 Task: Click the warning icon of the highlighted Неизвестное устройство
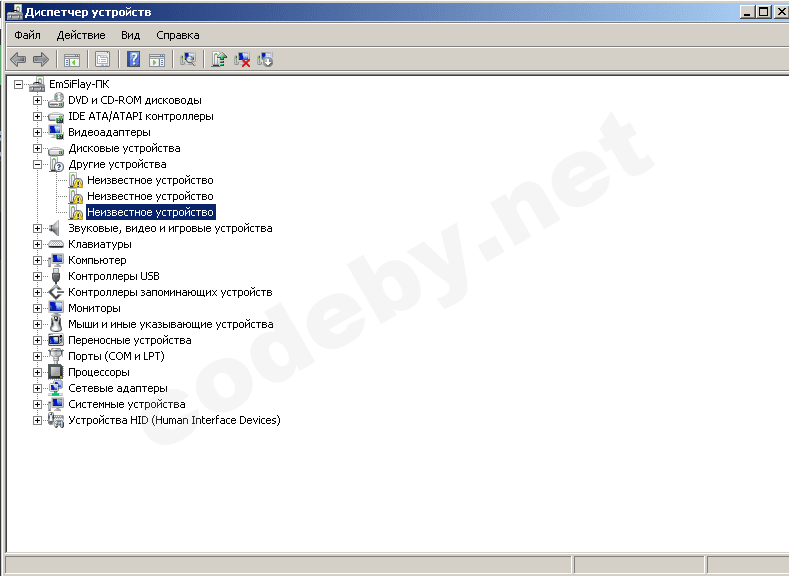[x=75, y=212]
